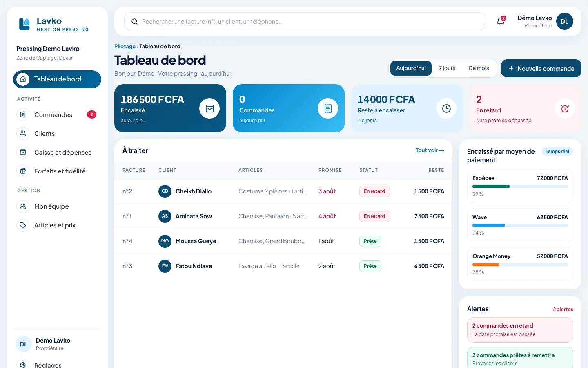This screenshot has height=368, width=588.
Task: Click the clock icon on Reste à encaisser card
Action: [446, 108]
